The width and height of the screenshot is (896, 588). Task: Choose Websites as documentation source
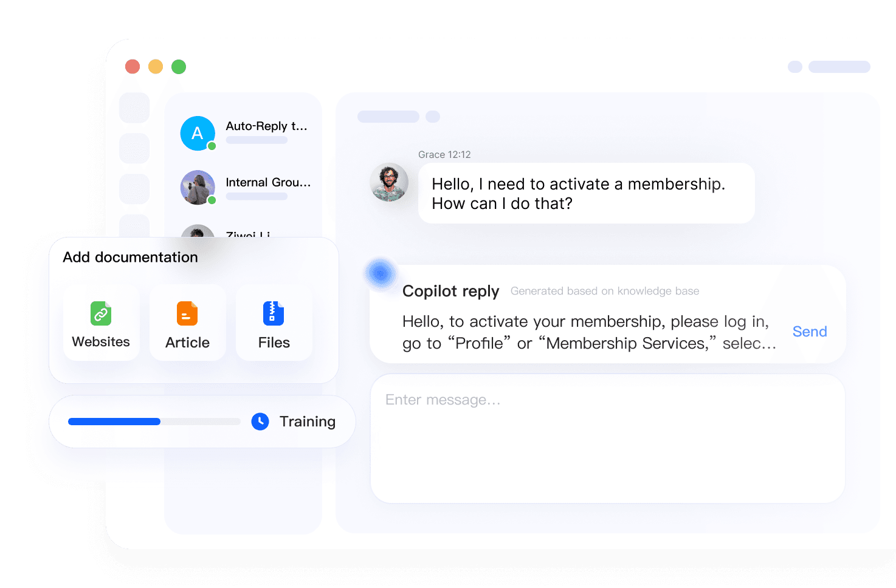(101, 323)
